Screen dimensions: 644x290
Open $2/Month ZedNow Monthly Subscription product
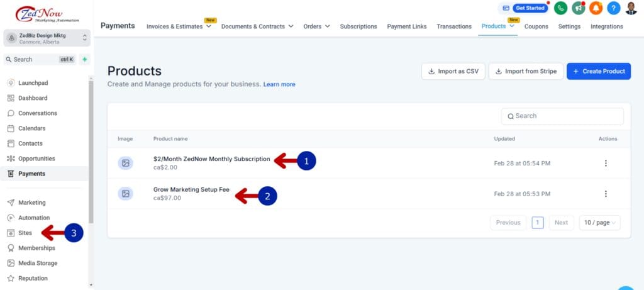(x=211, y=159)
